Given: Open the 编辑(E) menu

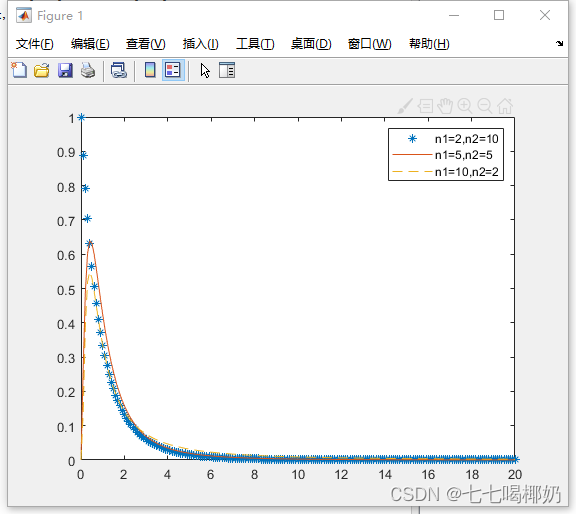Looking at the screenshot, I should coord(90,44).
